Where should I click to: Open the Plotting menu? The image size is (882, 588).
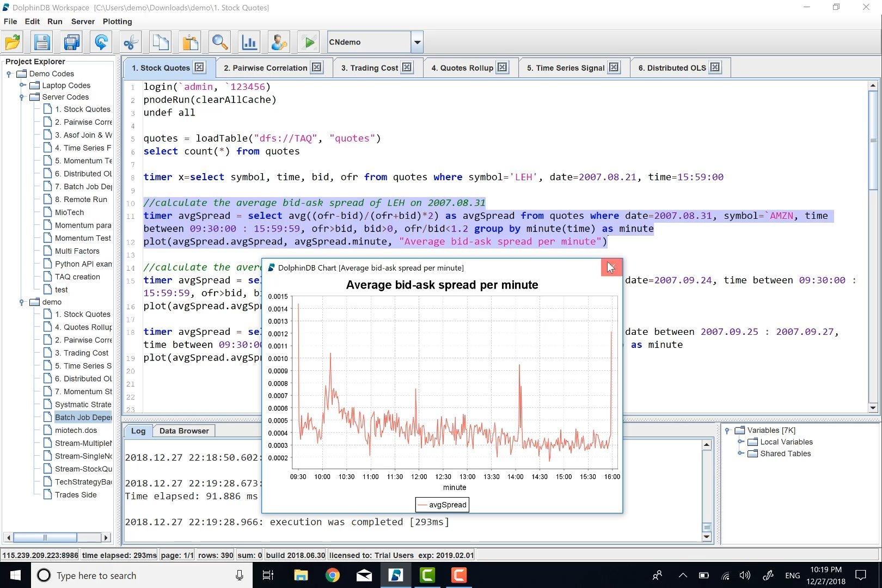(x=117, y=21)
